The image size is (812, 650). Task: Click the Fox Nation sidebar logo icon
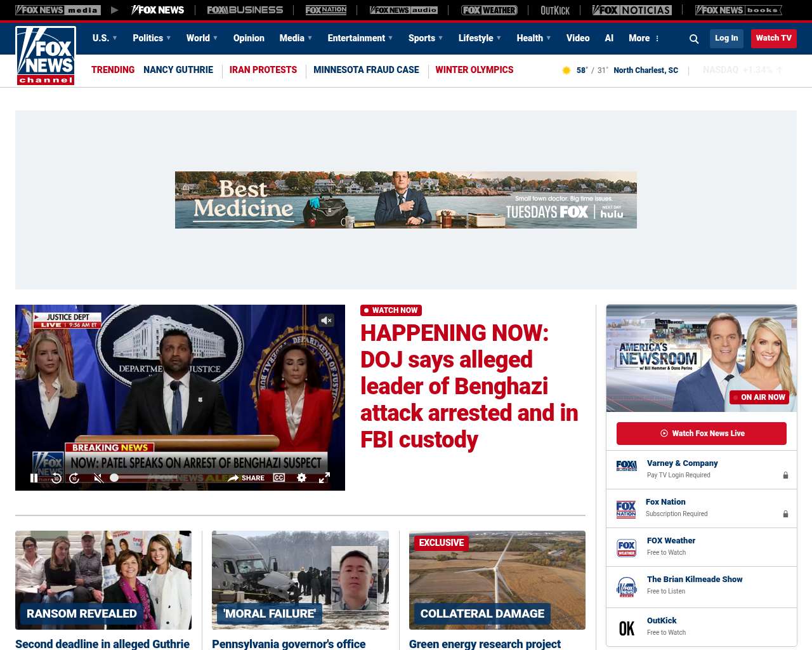[626, 509]
